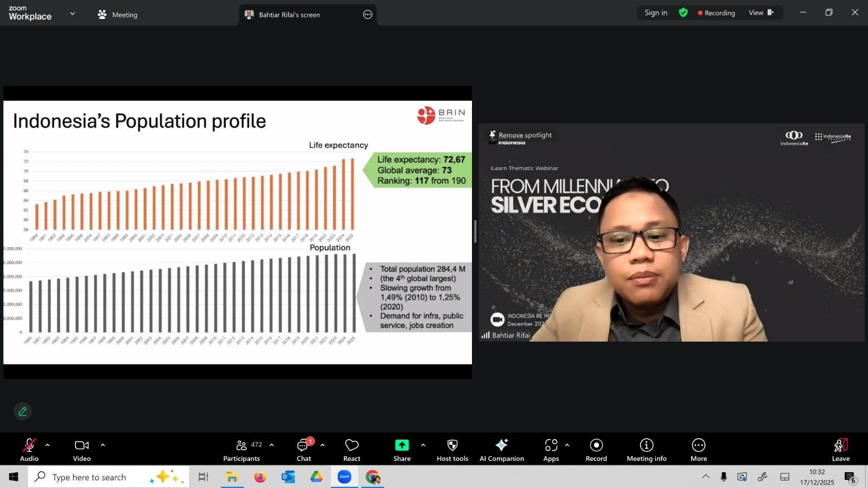This screenshot has width=868, height=488.
Task: Expand the Zoom Workplace dropdown chevron
Action: click(73, 14)
